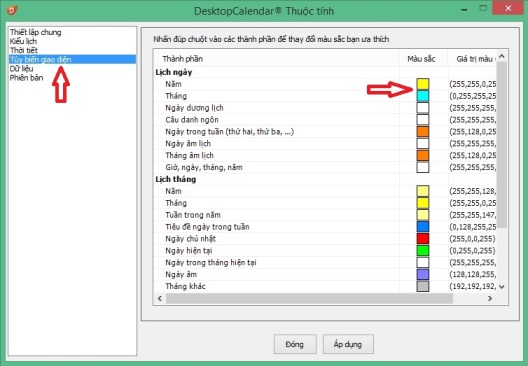Image resolution: width=528 pixels, height=366 pixels.
Task: Click pale yellow swatch for 'Tuần trong năm'
Action: pyautogui.click(x=423, y=215)
